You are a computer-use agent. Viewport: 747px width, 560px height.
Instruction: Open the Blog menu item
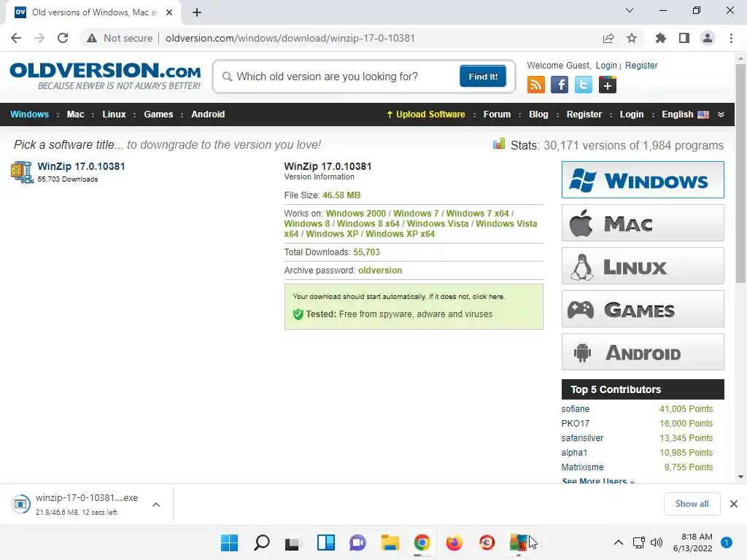[538, 114]
